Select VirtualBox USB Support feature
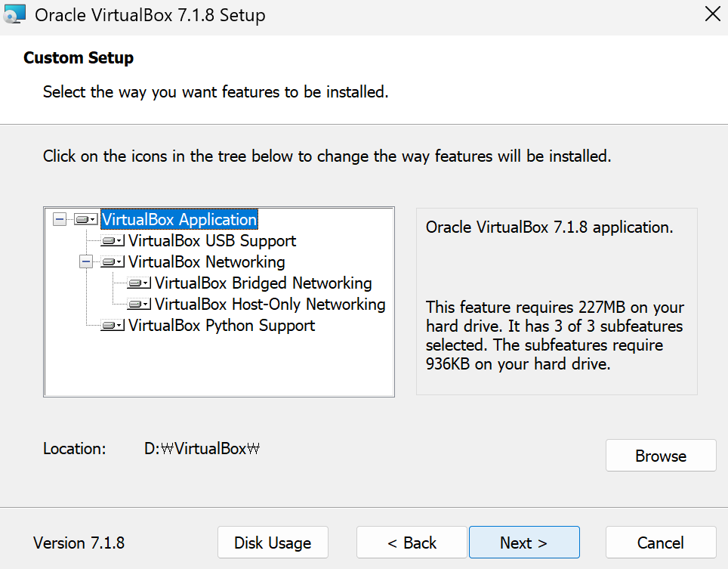This screenshot has width=728, height=569. 212,240
